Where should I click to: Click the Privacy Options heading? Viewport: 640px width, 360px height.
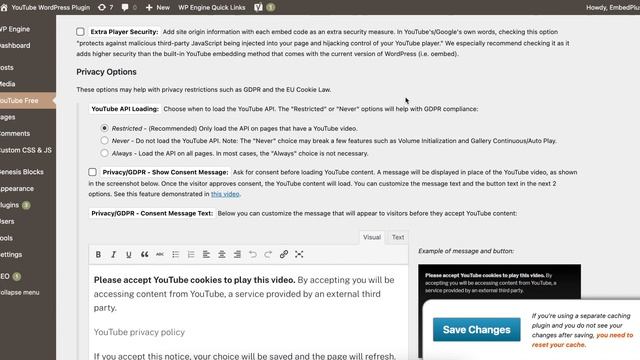tap(106, 72)
